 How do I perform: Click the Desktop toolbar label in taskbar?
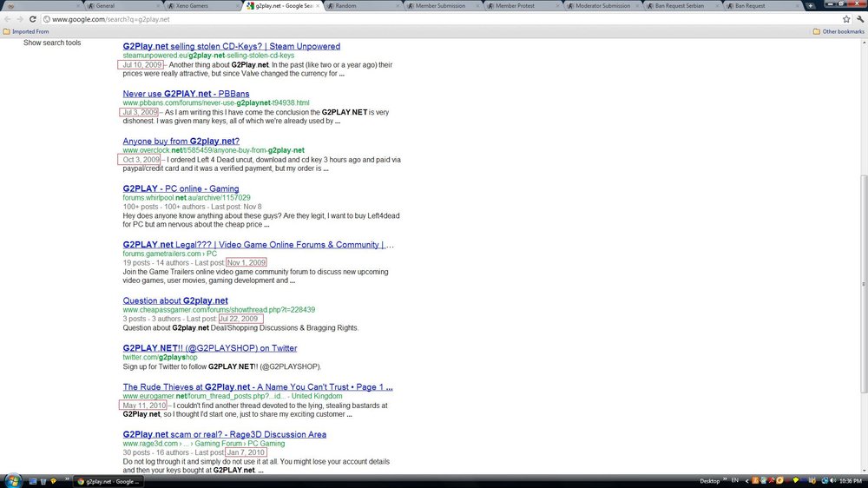click(709, 481)
